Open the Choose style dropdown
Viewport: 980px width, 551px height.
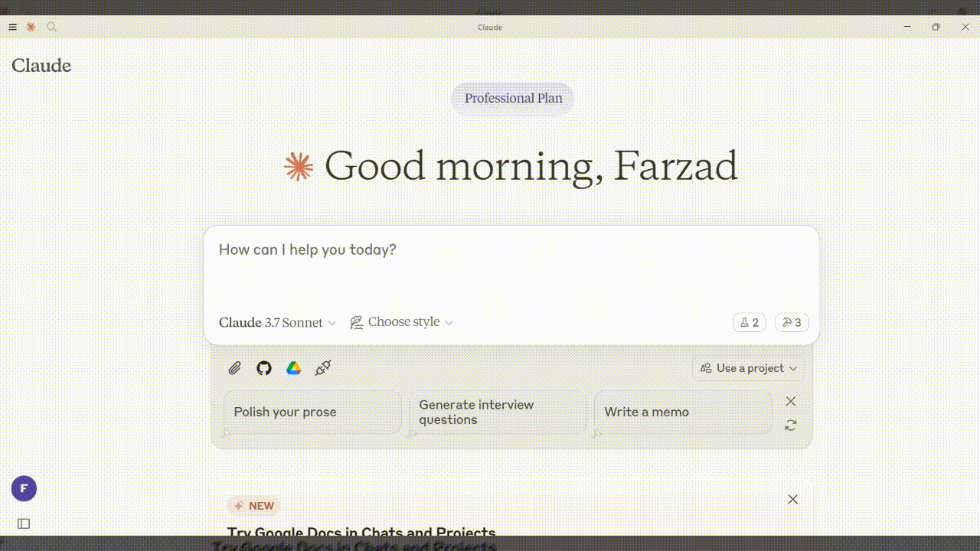[x=402, y=322]
